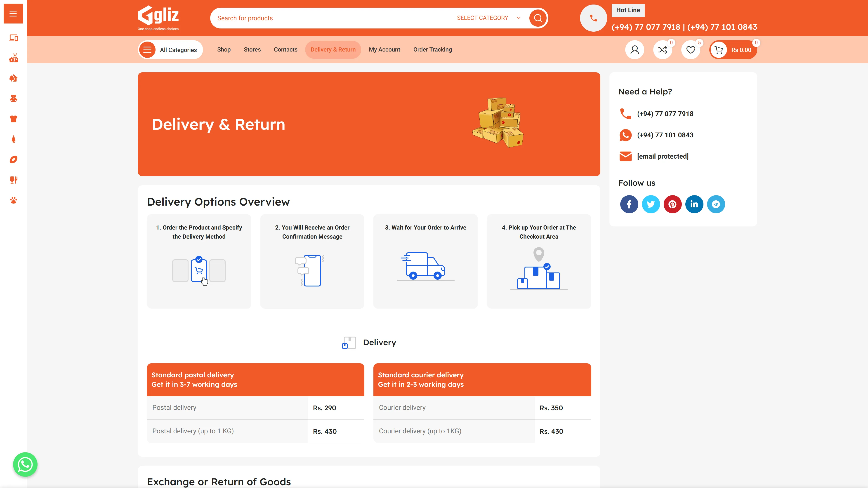Click the sidebar pet paw icon
This screenshot has height=488, width=868.
click(14, 200)
